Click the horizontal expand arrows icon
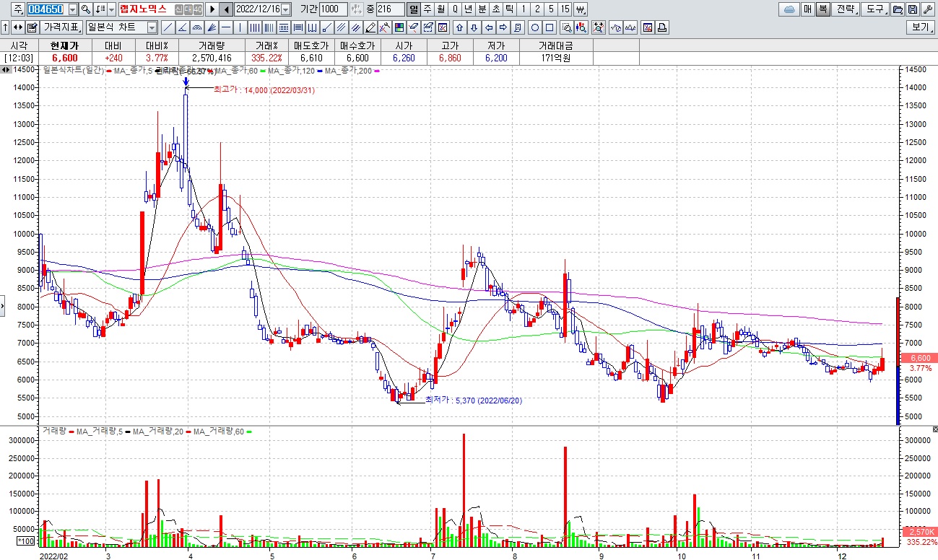Screen dimensions: 938x560 (17, 27)
